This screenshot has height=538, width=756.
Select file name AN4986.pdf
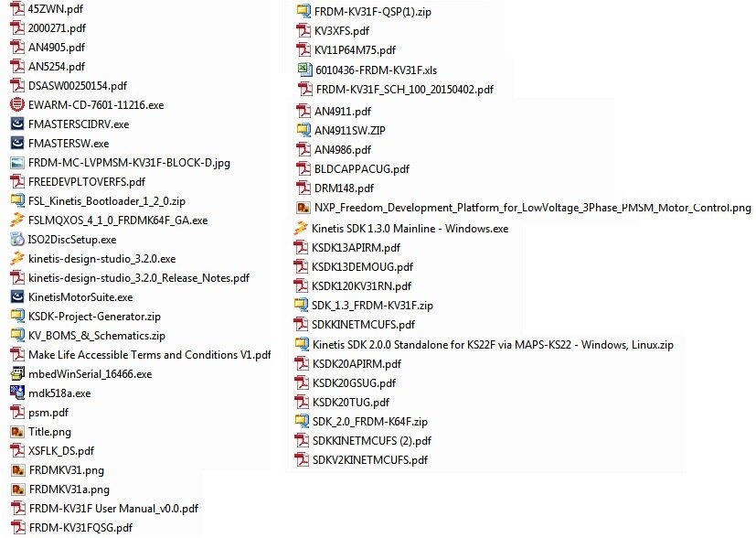click(343, 150)
